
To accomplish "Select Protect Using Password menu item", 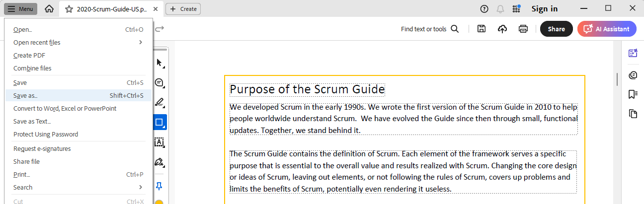I will (46, 135).
